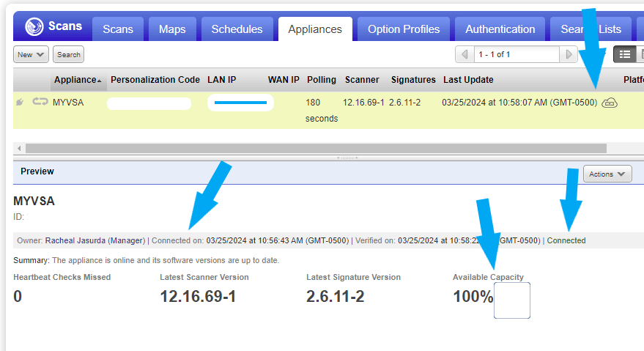The width and height of the screenshot is (644, 351).
Task: Click the Qualys Scans logo icon
Action: 34,26
